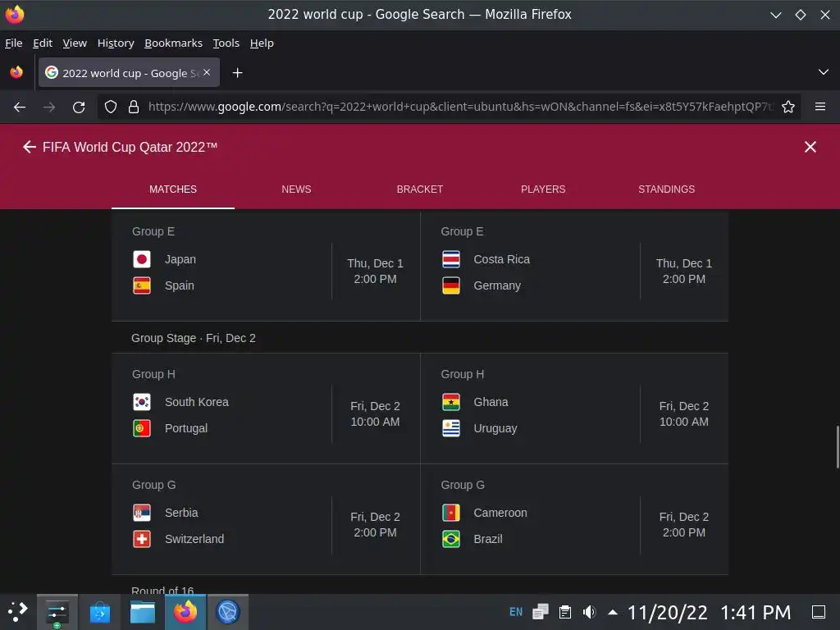Screen dimensions: 840x630
Task: Click the Switzerland flag icon
Action: pyautogui.click(x=142, y=539)
